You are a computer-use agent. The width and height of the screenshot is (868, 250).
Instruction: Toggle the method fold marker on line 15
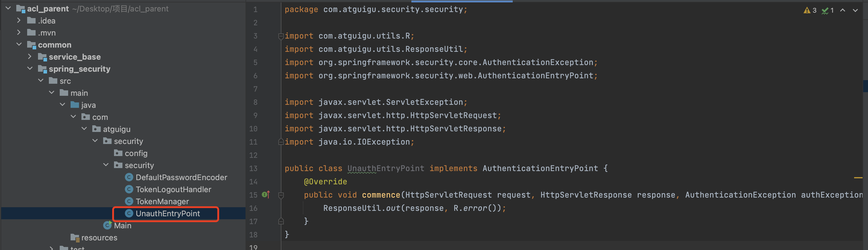(x=281, y=195)
